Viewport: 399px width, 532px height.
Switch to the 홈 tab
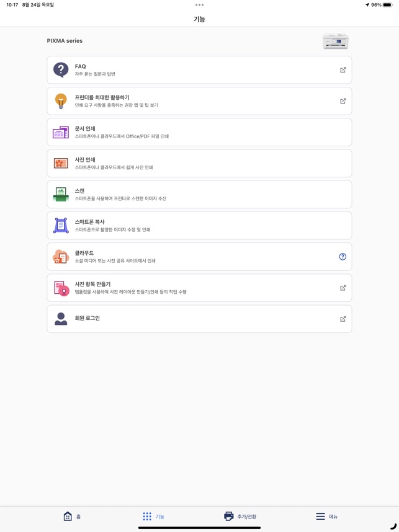72,516
